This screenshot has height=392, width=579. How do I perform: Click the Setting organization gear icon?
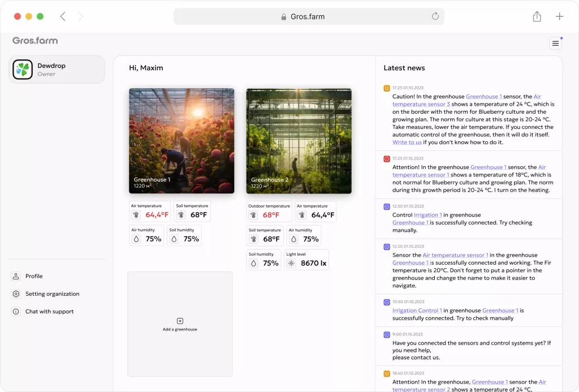click(16, 294)
